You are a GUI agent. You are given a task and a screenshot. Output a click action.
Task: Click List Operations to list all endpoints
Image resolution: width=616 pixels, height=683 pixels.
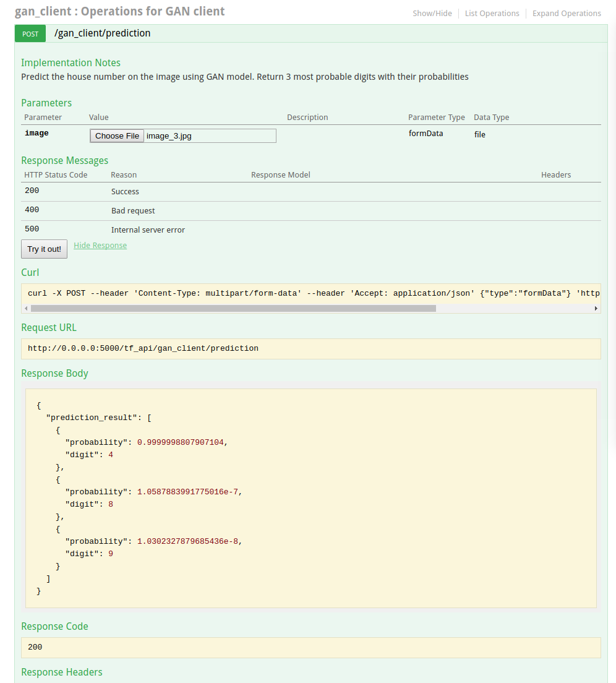492,13
